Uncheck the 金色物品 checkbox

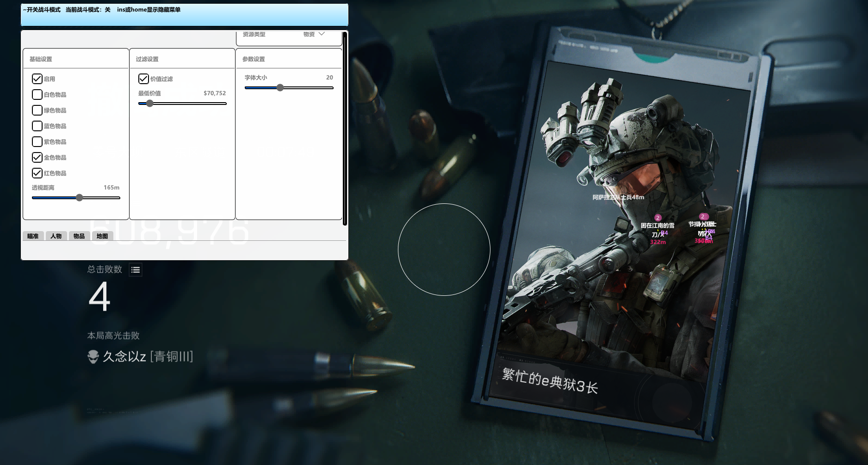pos(37,158)
